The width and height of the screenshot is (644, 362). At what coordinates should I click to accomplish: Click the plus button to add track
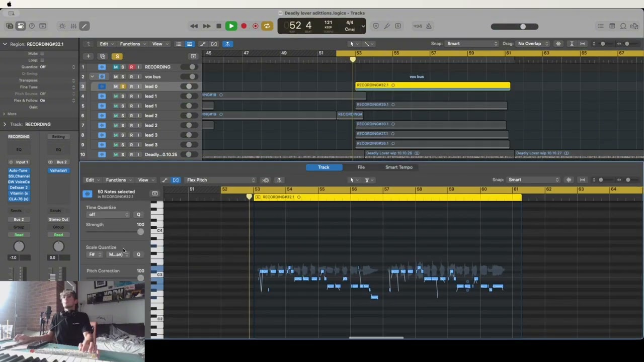coord(88,56)
